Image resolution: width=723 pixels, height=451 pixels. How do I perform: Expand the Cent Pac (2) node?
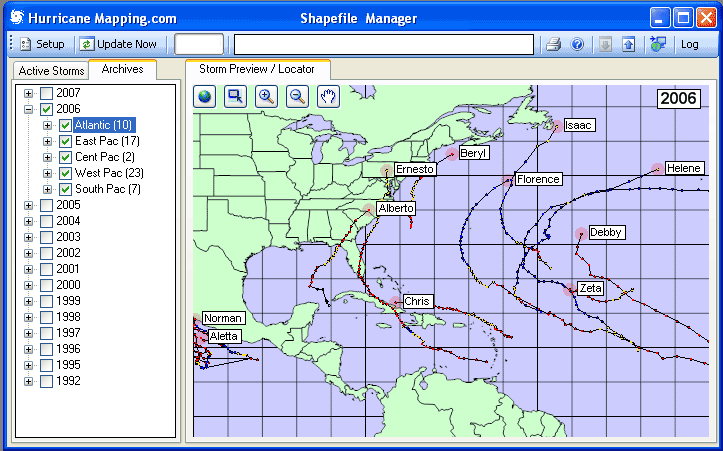[x=47, y=157]
